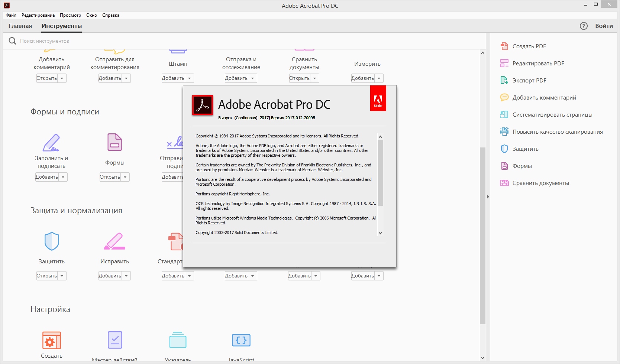The height and width of the screenshot is (364, 620).
Task: Expand arrow under Отправка и отслеживание
Action: [x=253, y=78]
